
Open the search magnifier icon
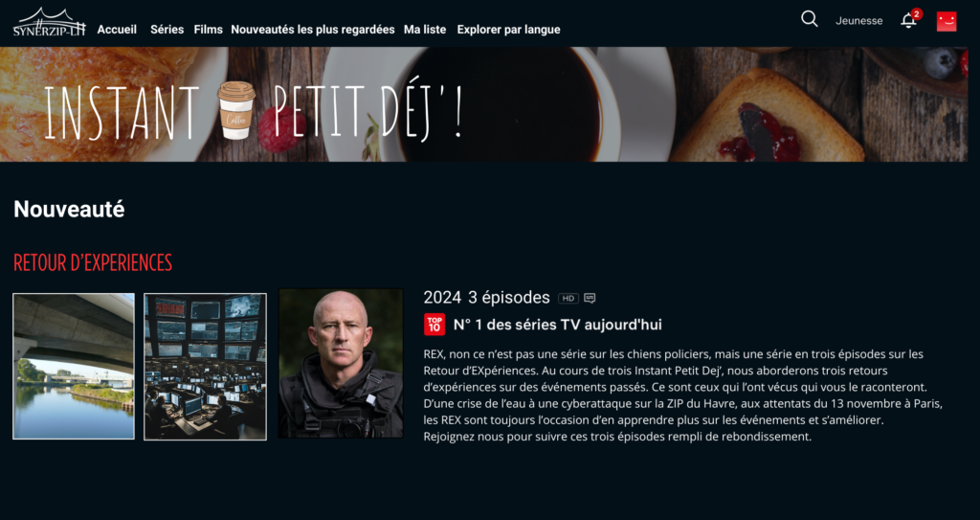click(x=810, y=19)
